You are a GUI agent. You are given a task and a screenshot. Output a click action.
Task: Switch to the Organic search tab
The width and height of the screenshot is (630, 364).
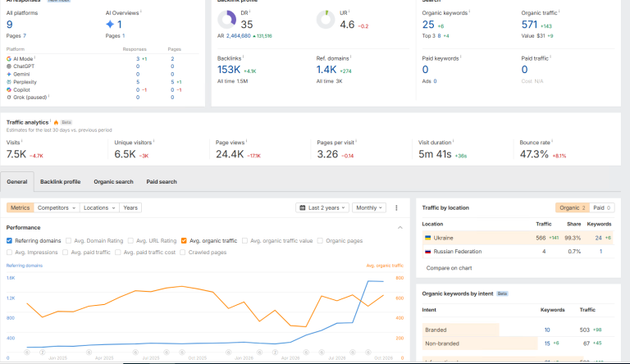(x=113, y=182)
